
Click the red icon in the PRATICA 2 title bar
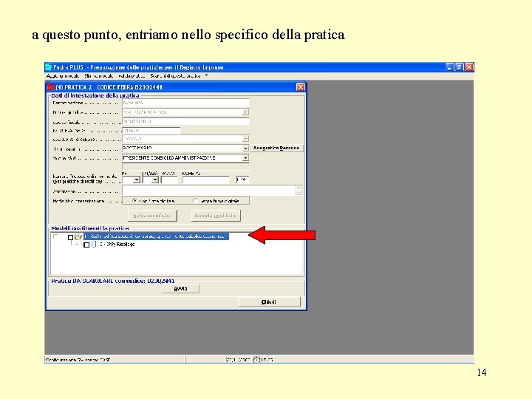click(x=50, y=87)
